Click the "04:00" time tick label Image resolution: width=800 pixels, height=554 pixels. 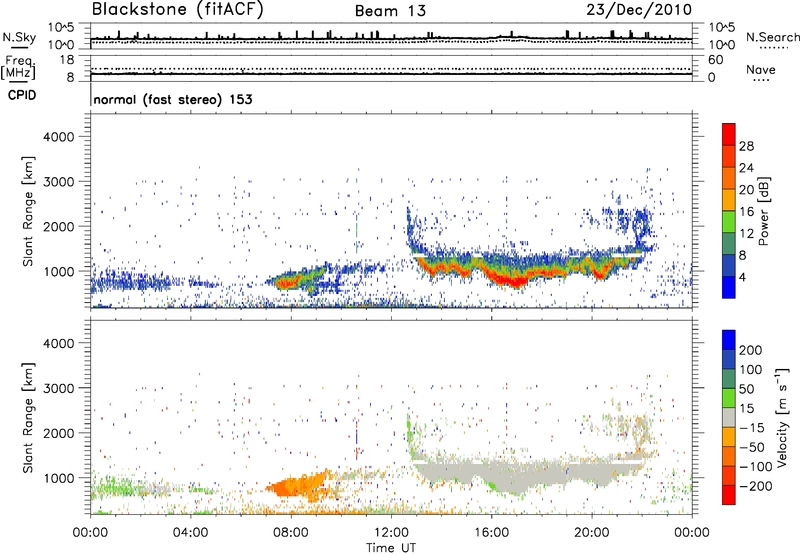pyautogui.click(x=191, y=533)
